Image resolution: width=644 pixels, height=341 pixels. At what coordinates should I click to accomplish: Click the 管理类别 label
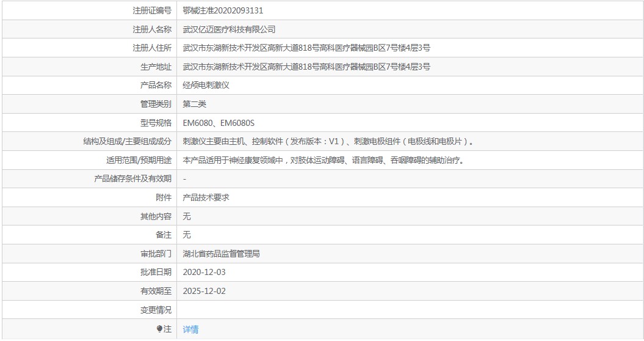(x=156, y=104)
